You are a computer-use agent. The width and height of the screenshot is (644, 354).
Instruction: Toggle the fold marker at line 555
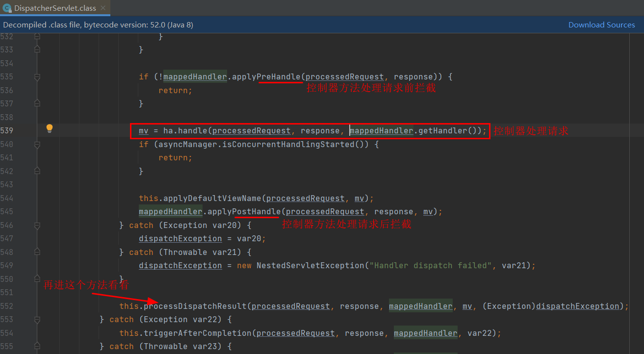[x=37, y=346]
